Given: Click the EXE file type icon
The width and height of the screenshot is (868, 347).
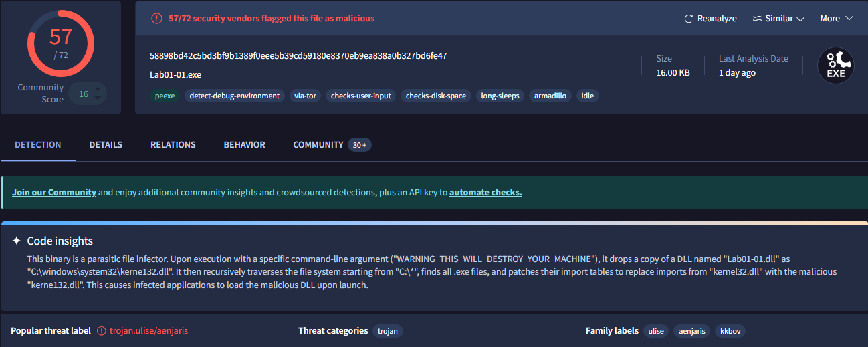Looking at the screenshot, I should coord(836,66).
